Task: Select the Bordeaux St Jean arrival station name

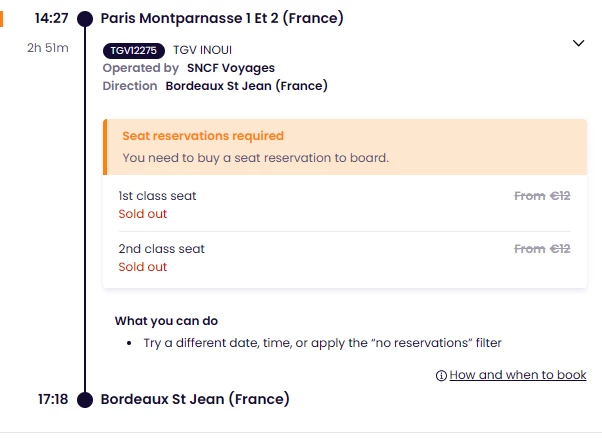Action: click(195, 400)
